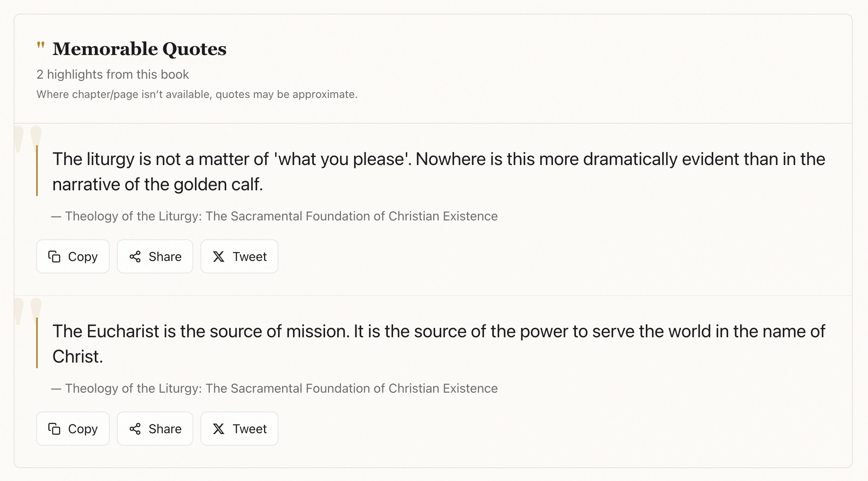Click the book title attribution under the liturgy quote
Viewport: 868px width, 481px height.
(x=281, y=216)
